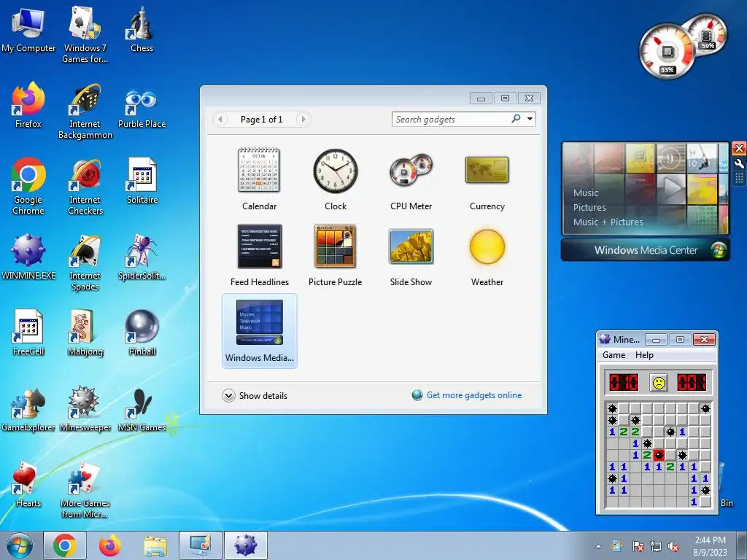
Task: Open the Firefox desktop shortcut
Action: point(28,105)
